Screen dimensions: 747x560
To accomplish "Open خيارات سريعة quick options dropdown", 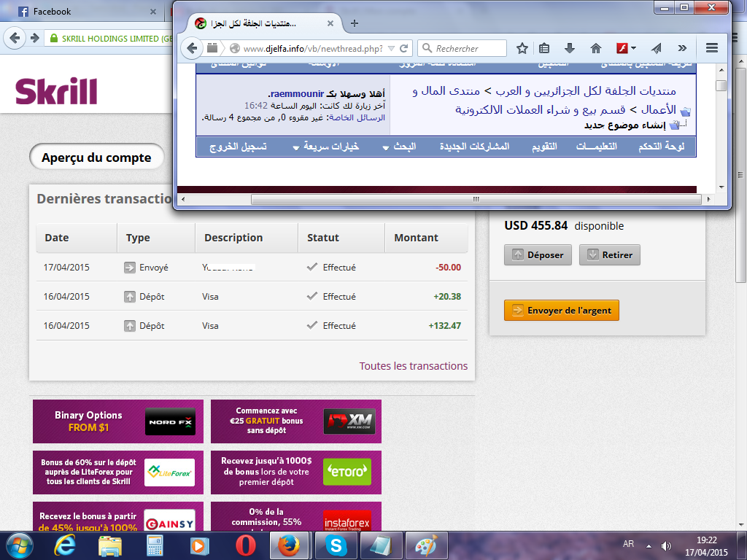I will click(x=326, y=147).
